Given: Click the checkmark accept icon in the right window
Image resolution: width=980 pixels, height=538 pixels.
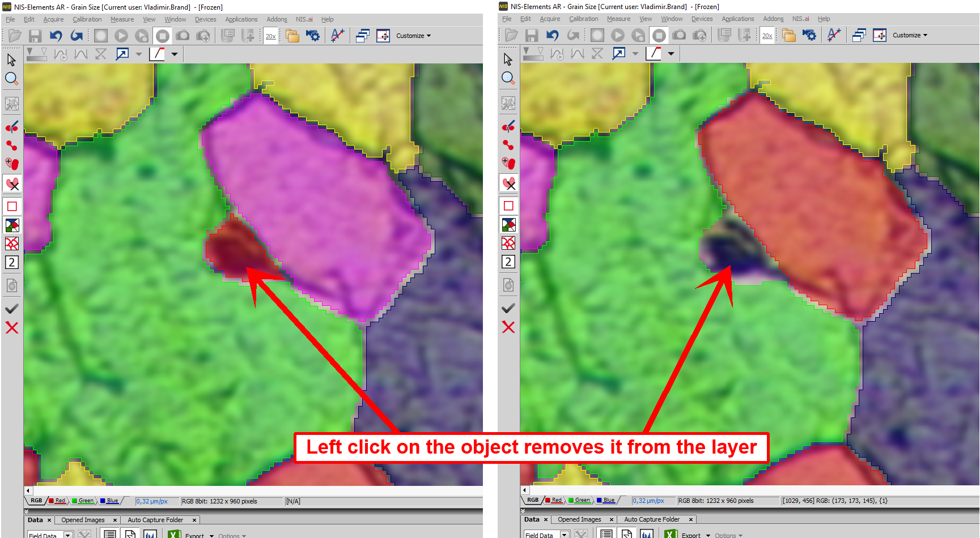Looking at the screenshot, I should point(508,308).
